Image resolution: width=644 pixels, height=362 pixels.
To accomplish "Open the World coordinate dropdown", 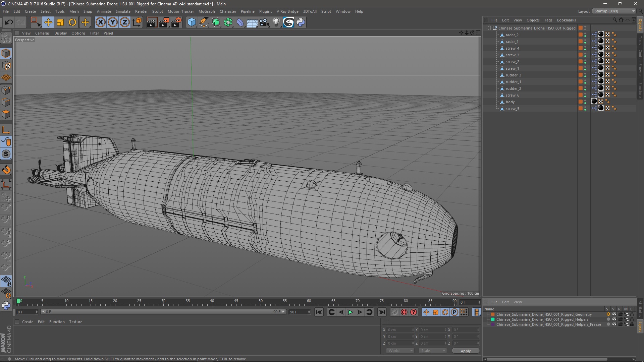I will (x=400, y=351).
